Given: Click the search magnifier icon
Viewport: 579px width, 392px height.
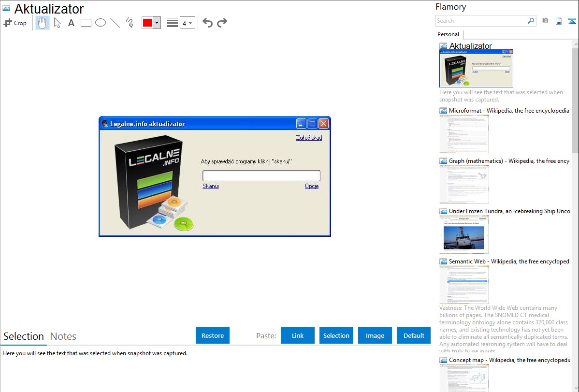Looking at the screenshot, I should coord(531,21).
